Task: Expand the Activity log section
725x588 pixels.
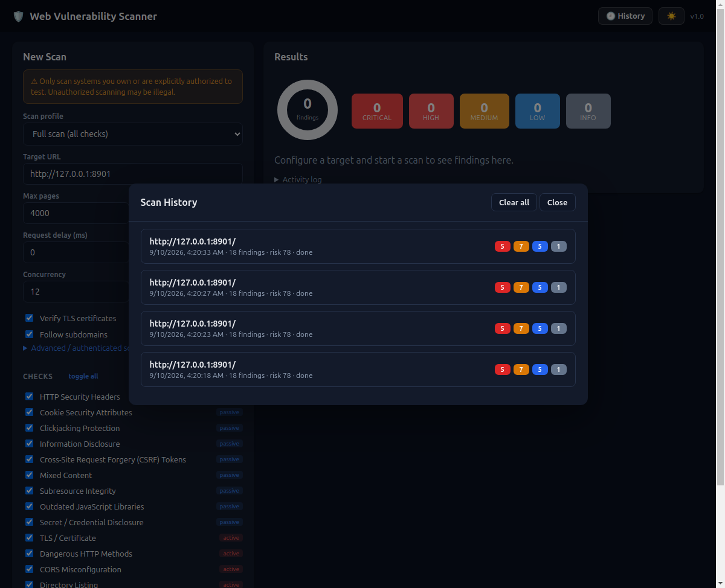Action: 298,179
